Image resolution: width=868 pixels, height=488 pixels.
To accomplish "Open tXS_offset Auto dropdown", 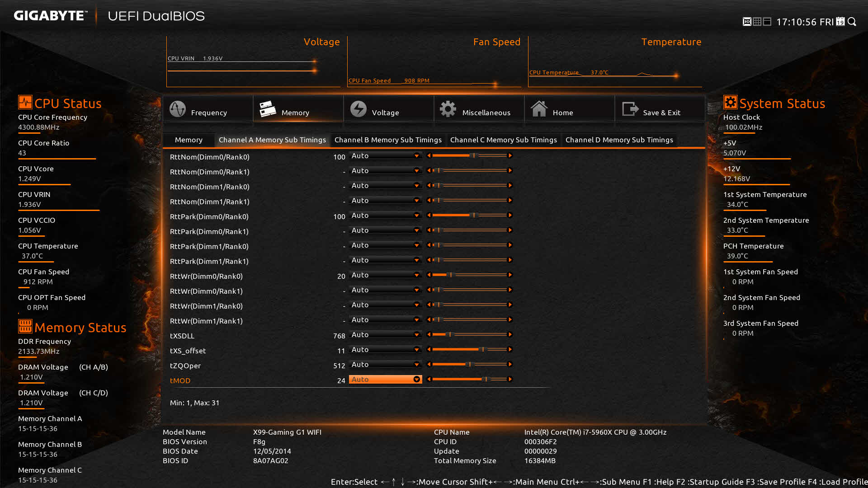I will 385,350.
